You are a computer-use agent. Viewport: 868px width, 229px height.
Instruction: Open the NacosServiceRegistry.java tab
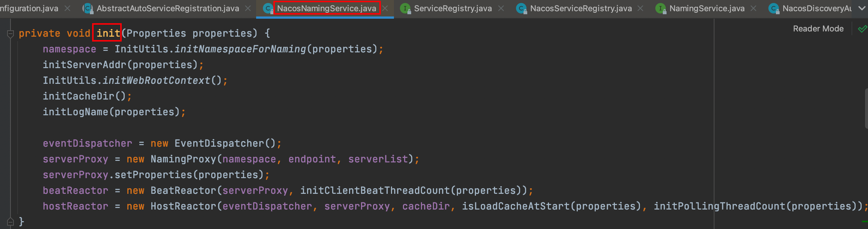pos(581,8)
